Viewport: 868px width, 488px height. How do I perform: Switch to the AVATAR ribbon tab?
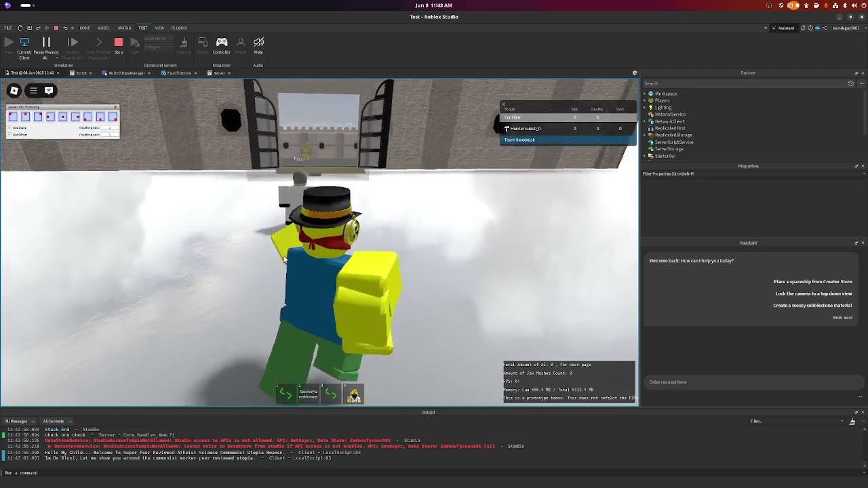(124, 28)
